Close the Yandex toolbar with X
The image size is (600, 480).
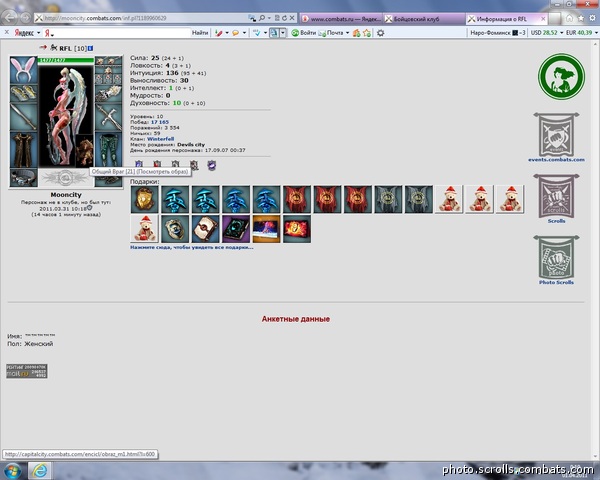pos(7,33)
